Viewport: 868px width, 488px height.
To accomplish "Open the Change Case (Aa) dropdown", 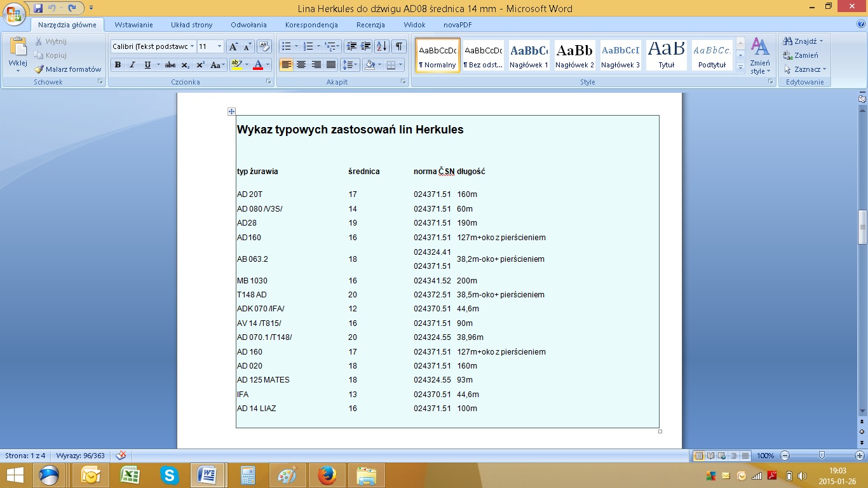I will pos(218,65).
